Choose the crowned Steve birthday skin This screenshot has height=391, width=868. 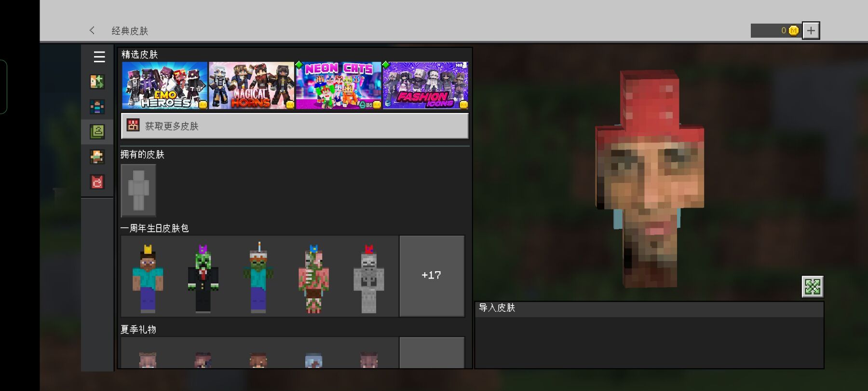[148, 278]
